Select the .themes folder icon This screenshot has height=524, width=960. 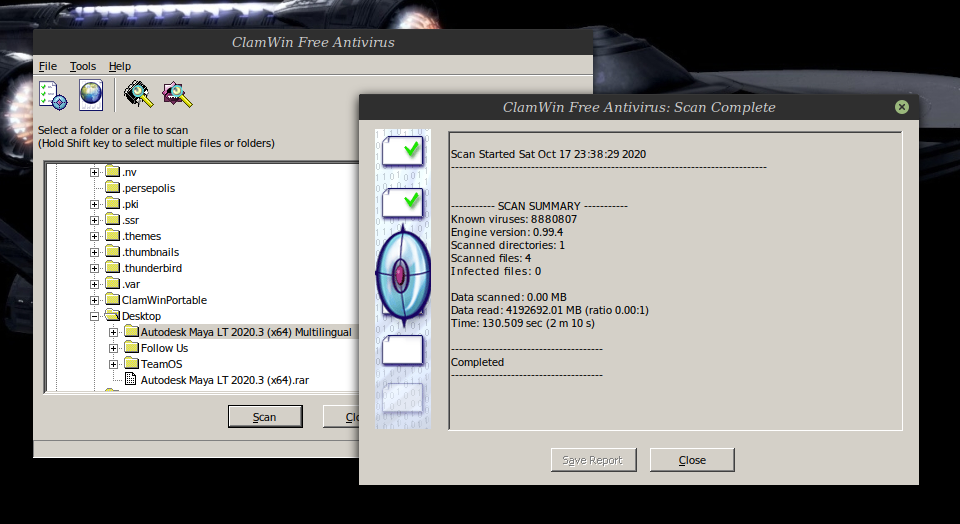112,234
